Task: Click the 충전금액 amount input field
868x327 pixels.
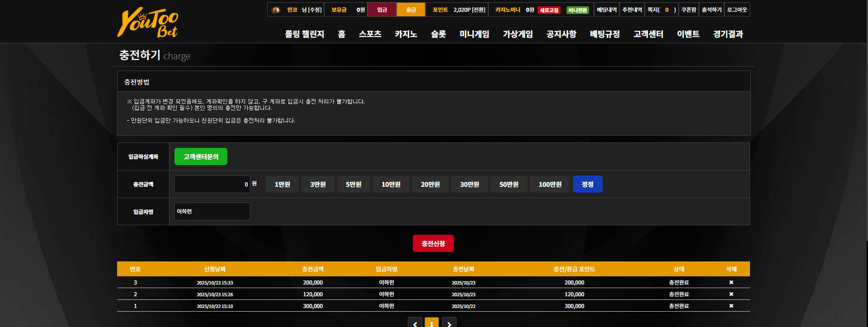Action: pos(212,184)
